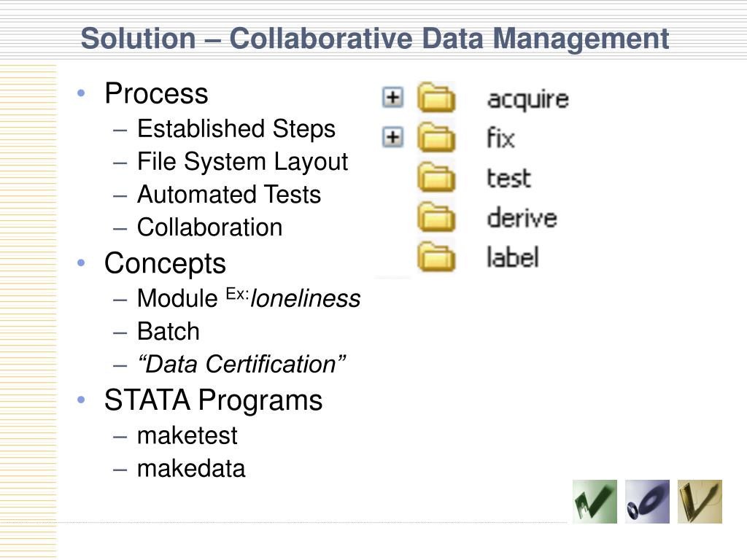Image resolution: width=747 pixels, height=560 pixels.
Task: Click the File System Layout text
Action: [x=242, y=162]
